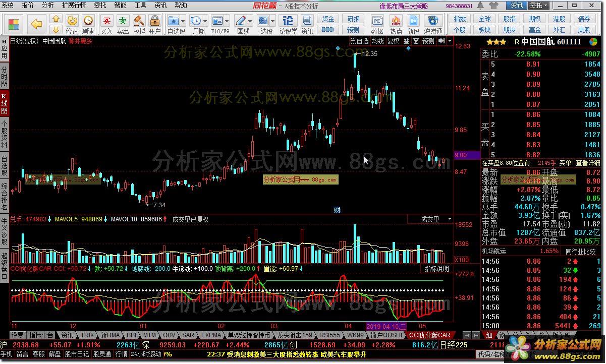Click the green 卖出 sell icon

pos(123,24)
